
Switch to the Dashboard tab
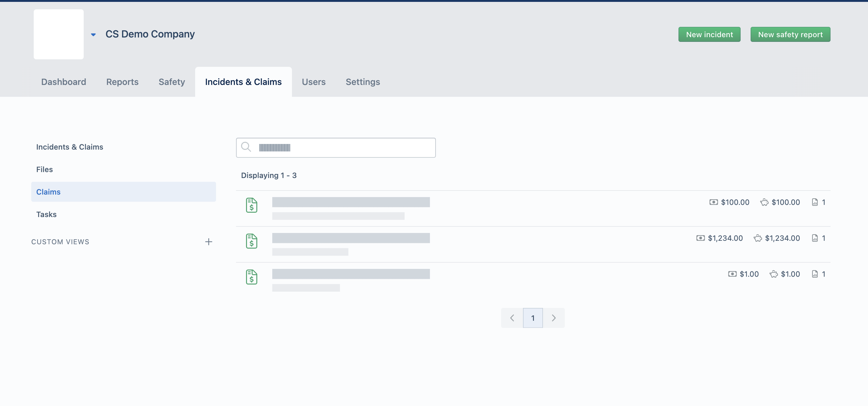63,82
